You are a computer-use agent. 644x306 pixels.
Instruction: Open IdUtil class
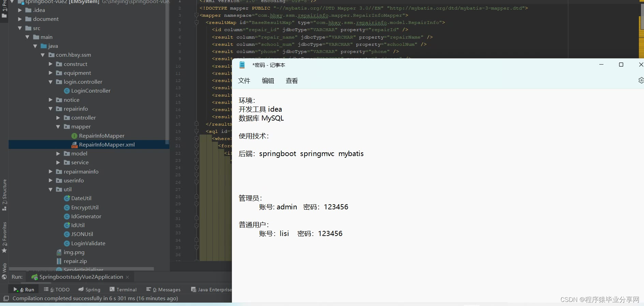coord(78,225)
